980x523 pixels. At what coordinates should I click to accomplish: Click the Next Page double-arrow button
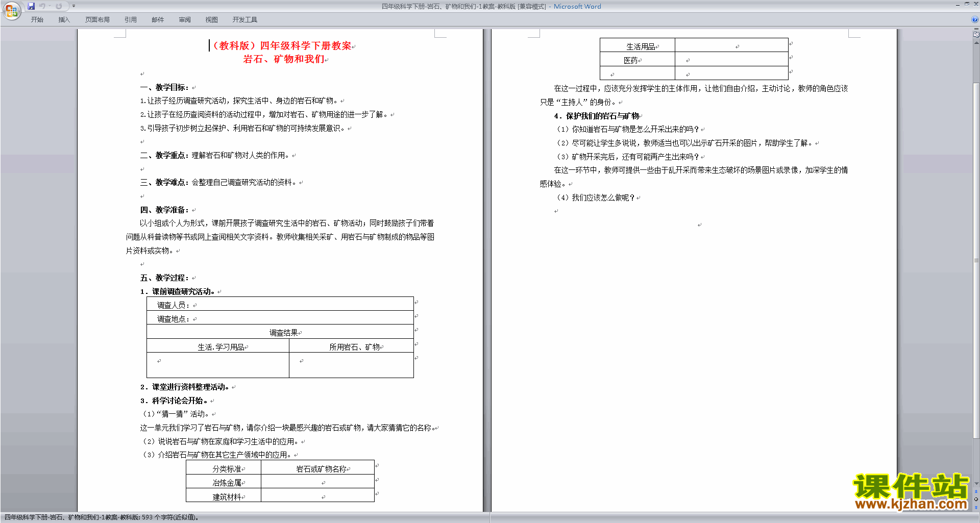tap(976, 507)
